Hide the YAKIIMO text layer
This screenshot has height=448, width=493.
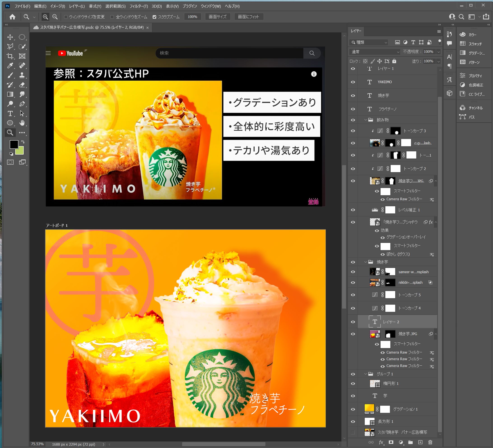(353, 82)
